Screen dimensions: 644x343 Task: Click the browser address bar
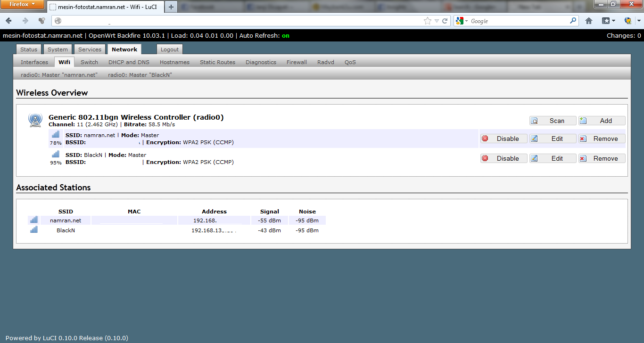236,21
